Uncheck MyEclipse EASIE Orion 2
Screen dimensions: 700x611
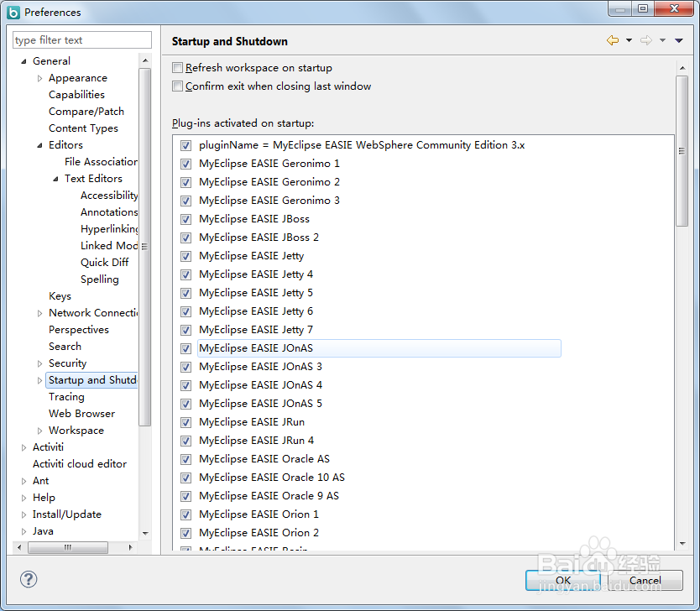tap(185, 533)
